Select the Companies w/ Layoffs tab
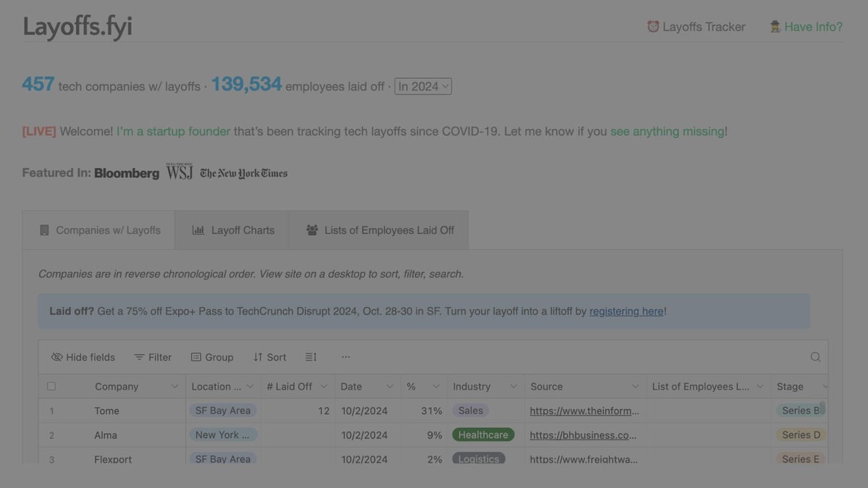This screenshot has height=488, width=868. 99,230
